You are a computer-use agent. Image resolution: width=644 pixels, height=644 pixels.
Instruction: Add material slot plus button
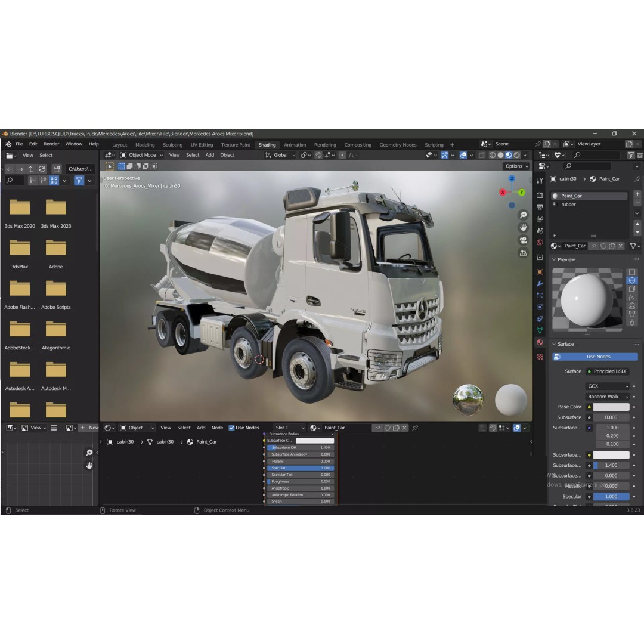(x=637, y=194)
